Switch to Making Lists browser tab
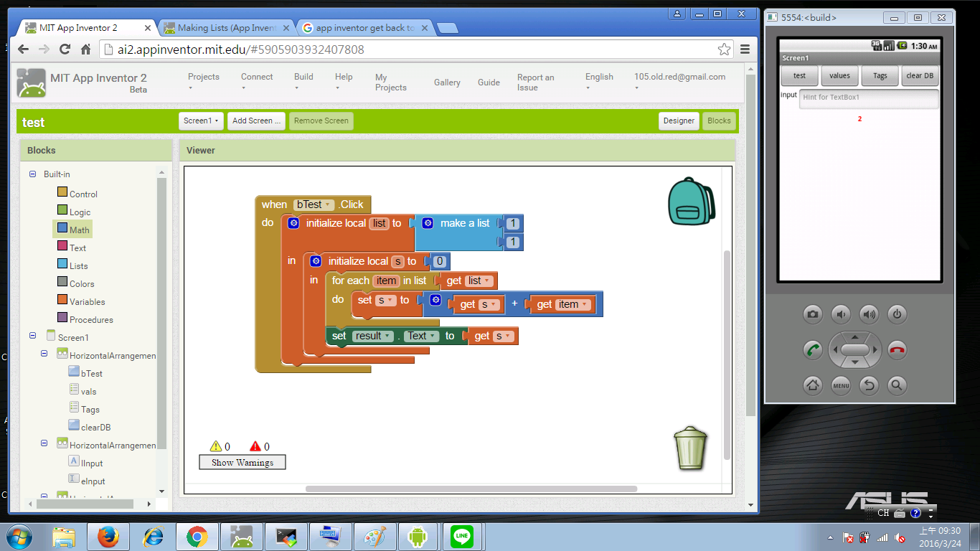Image resolution: width=980 pixels, height=551 pixels. [227, 28]
